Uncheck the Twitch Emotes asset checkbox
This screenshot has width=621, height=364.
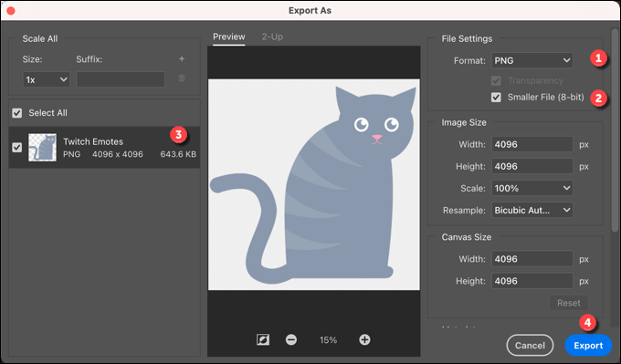[17, 148]
